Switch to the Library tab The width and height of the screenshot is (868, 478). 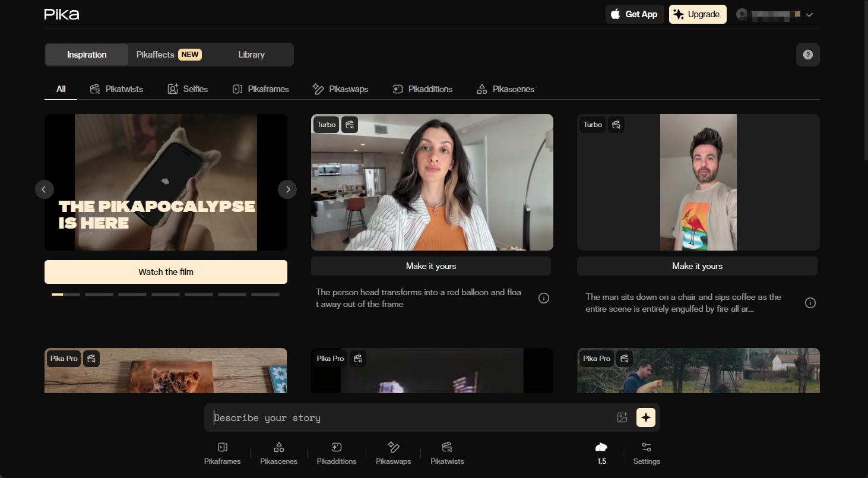[x=251, y=55]
